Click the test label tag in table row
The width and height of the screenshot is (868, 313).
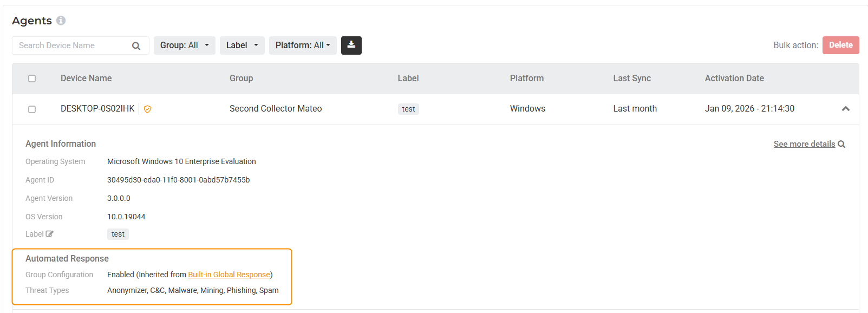[x=408, y=109]
